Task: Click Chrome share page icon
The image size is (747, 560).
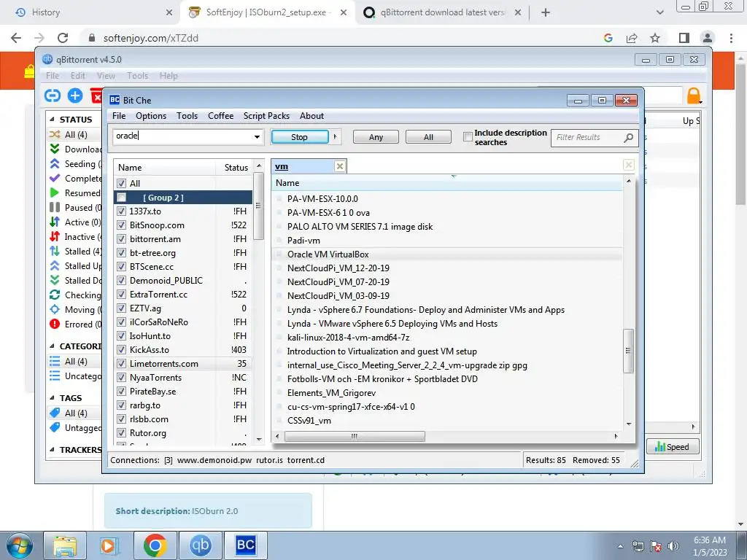Action: coord(632,38)
